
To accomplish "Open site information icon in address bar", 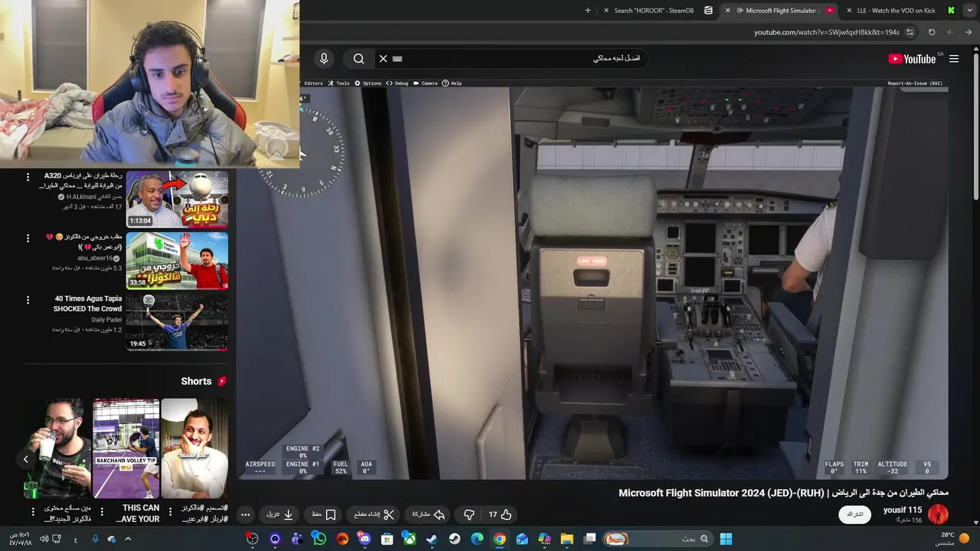I will pyautogui.click(x=910, y=32).
